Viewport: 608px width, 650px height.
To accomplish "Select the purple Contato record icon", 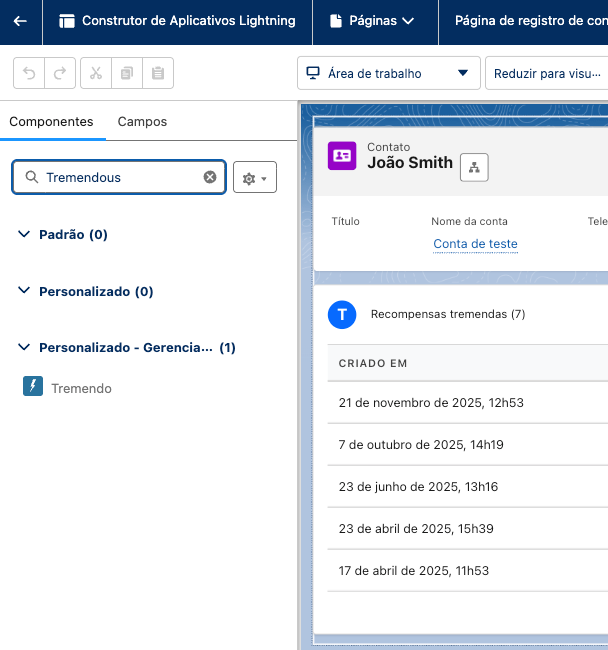I will click(342, 155).
